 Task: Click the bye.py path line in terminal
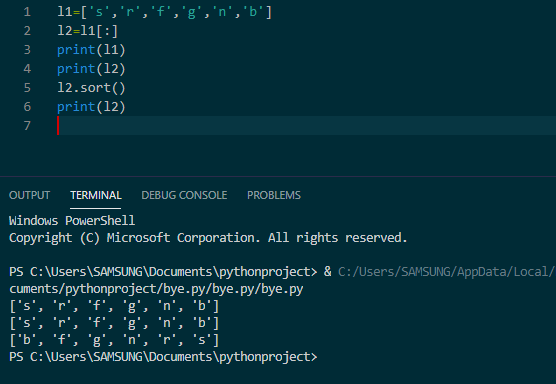[156, 289]
